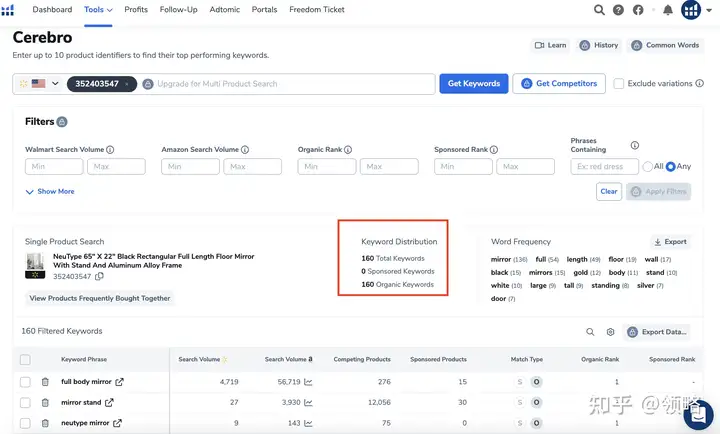720x434 pixels.
Task: Open the Follow-Up page
Action: coord(179,10)
